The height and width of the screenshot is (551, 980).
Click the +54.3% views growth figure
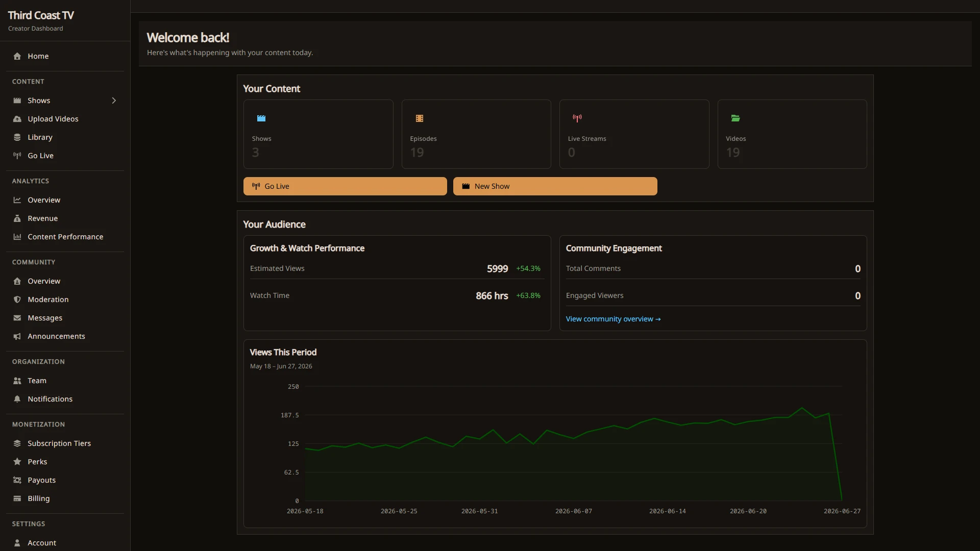pos(528,268)
